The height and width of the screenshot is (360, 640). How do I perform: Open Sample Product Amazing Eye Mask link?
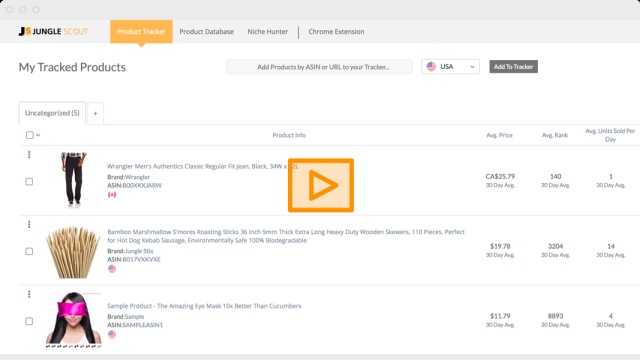click(204, 306)
